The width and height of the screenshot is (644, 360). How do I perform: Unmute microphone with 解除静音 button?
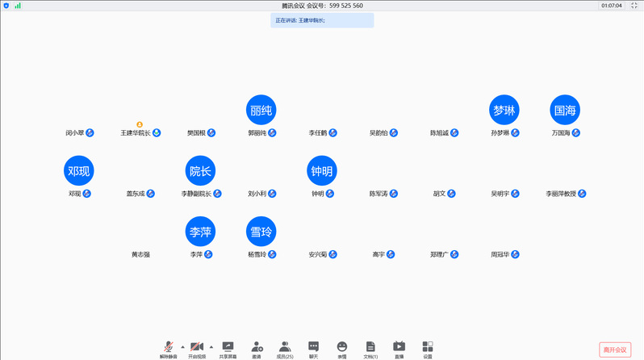pos(169,347)
